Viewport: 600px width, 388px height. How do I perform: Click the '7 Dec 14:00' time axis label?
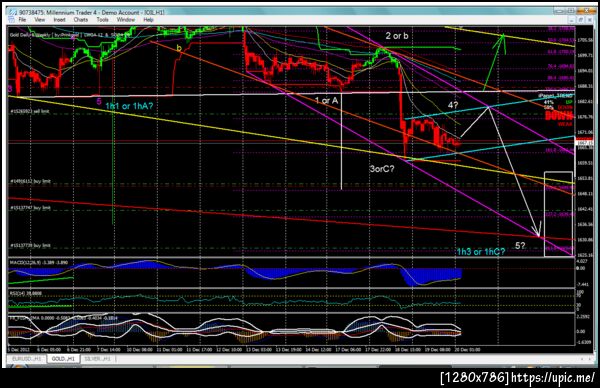[108, 349]
